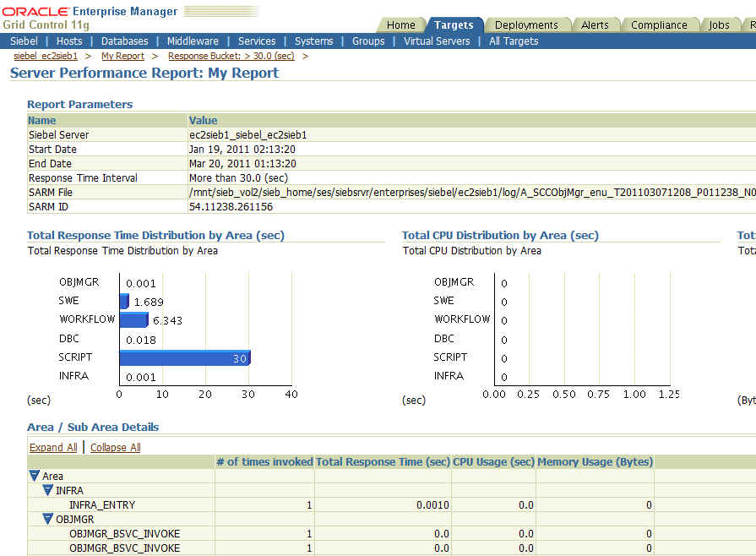Open the Databases subtab
Viewport: 756px width, 556px height.
pyautogui.click(x=124, y=41)
